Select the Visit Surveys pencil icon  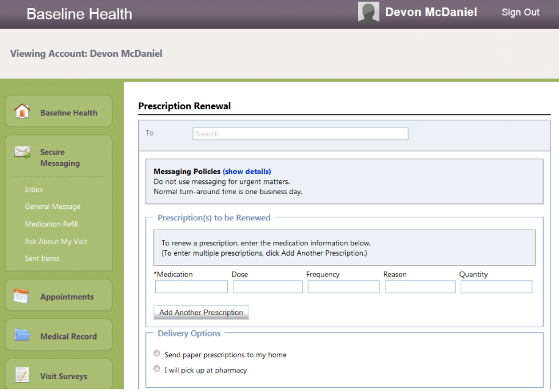coord(22,374)
